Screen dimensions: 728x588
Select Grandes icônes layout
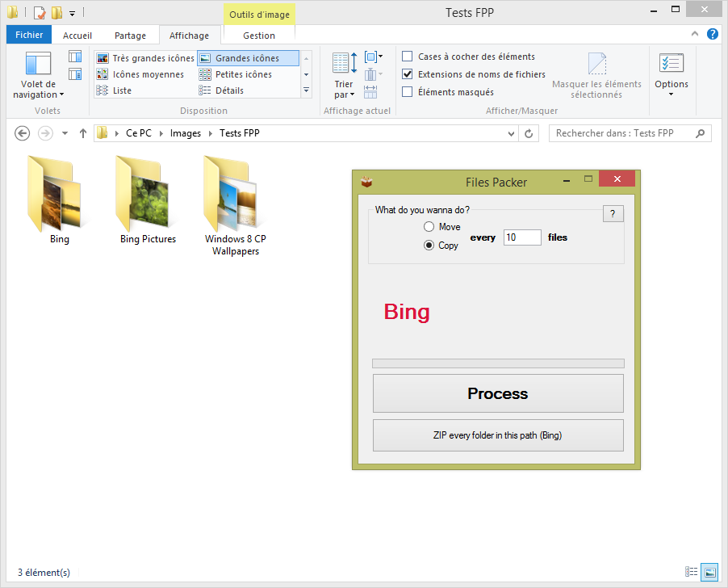pyautogui.click(x=248, y=58)
